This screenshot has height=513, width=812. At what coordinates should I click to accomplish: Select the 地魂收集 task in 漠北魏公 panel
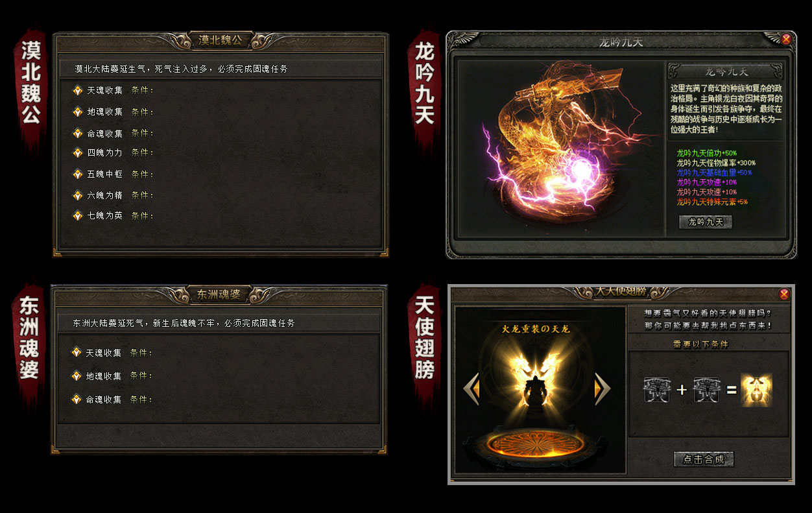[x=105, y=112]
